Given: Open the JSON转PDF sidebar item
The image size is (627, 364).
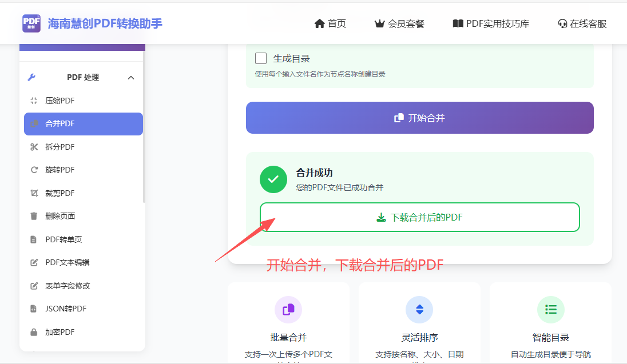Looking at the screenshot, I should tap(83, 309).
